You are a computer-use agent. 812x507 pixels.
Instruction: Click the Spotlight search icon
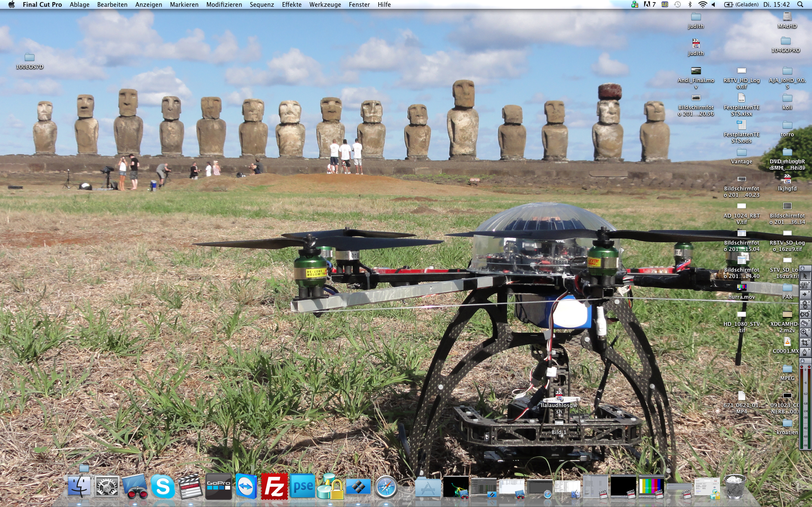pos(800,5)
